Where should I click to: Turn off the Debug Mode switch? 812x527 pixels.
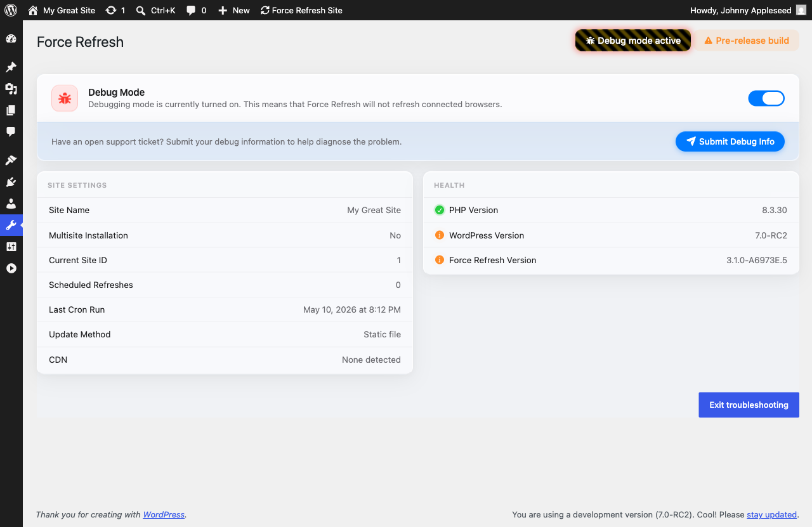[766, 98]
